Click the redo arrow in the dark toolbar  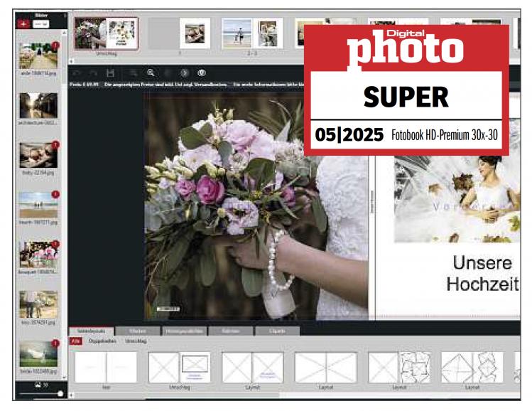click(92, 73)
